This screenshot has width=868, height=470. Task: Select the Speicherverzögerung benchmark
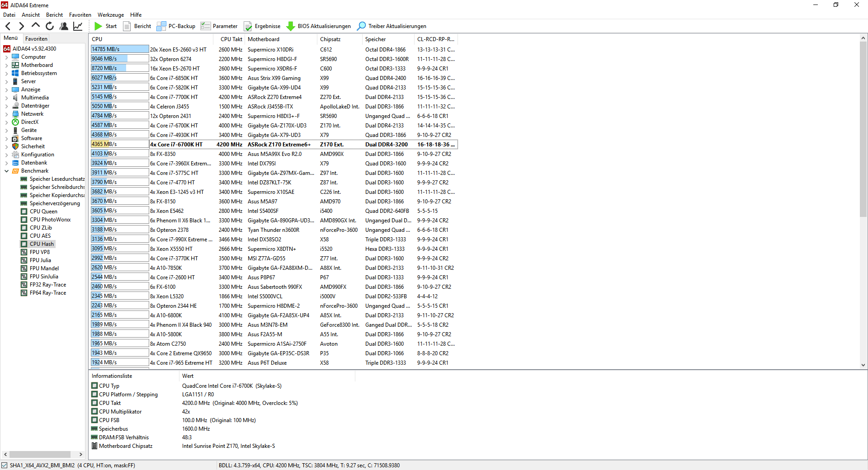tap(55, 203)
